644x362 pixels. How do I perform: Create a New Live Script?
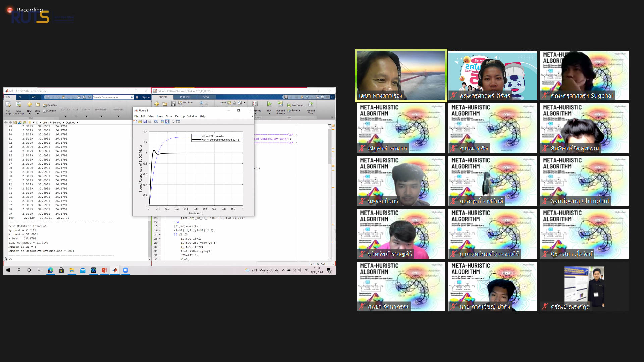pos(19,107)
